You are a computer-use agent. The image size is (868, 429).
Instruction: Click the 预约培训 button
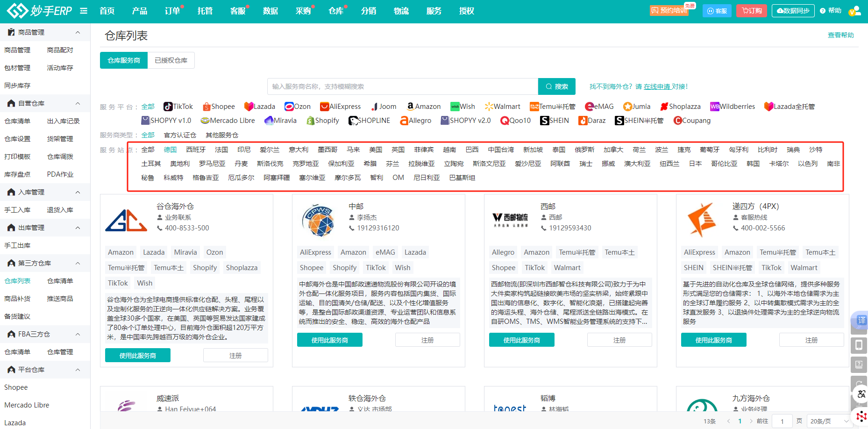pos(669,10)
